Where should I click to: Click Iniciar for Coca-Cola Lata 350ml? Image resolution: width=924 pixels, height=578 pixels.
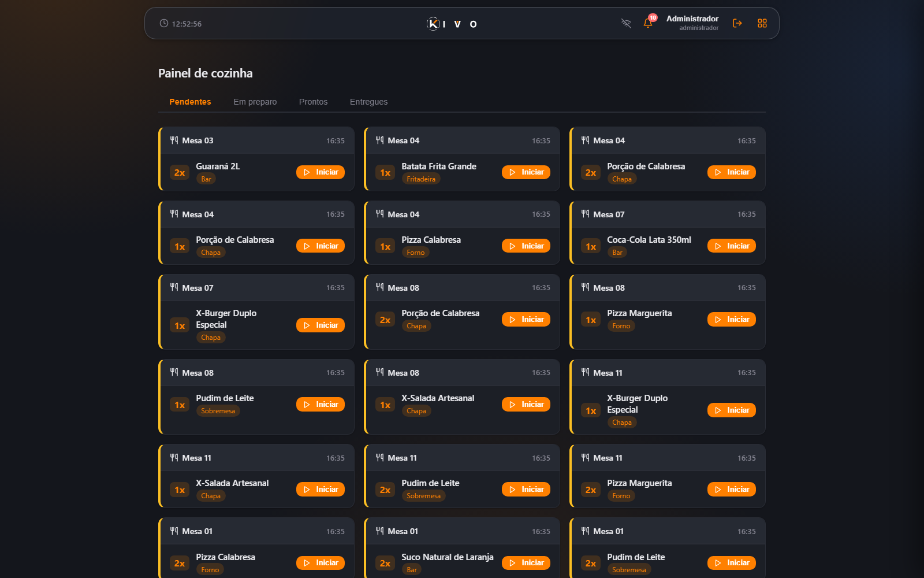[732, 246]
